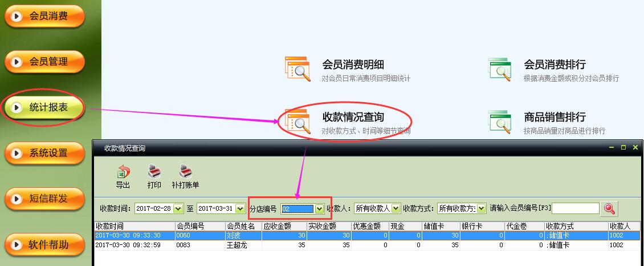Click the 补打账单 printer icon
Image resolution: width=644 pixels, height=266 pixels.
coord(186,172)
